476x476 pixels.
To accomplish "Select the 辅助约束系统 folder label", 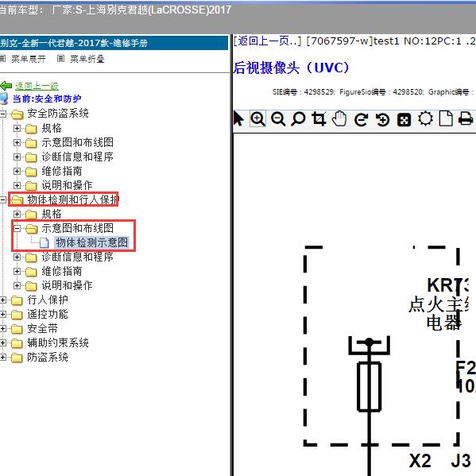I will 58,342.
